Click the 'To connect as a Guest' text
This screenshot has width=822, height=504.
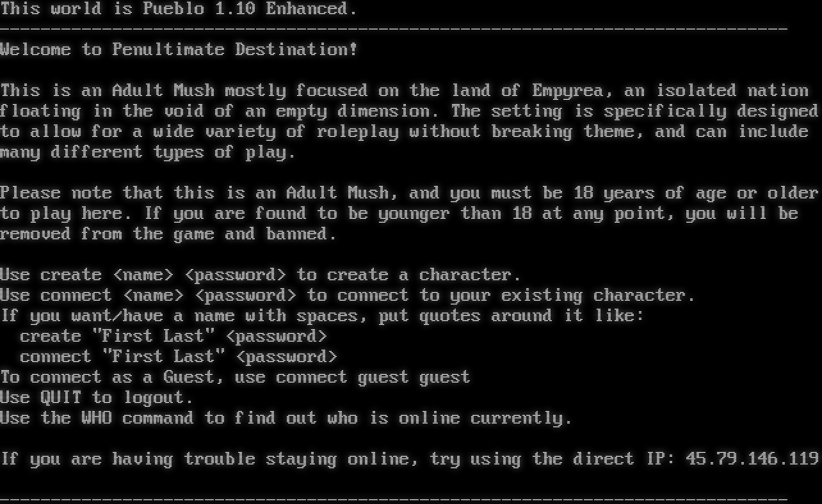click(112, 377)
